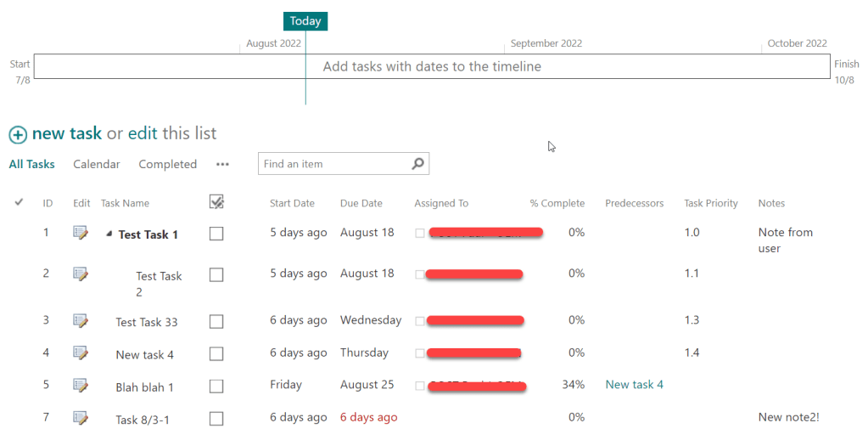Open edit icon for Blah blah 1
This screenshot has height=440, width=868.
click(x=81, y=386)
